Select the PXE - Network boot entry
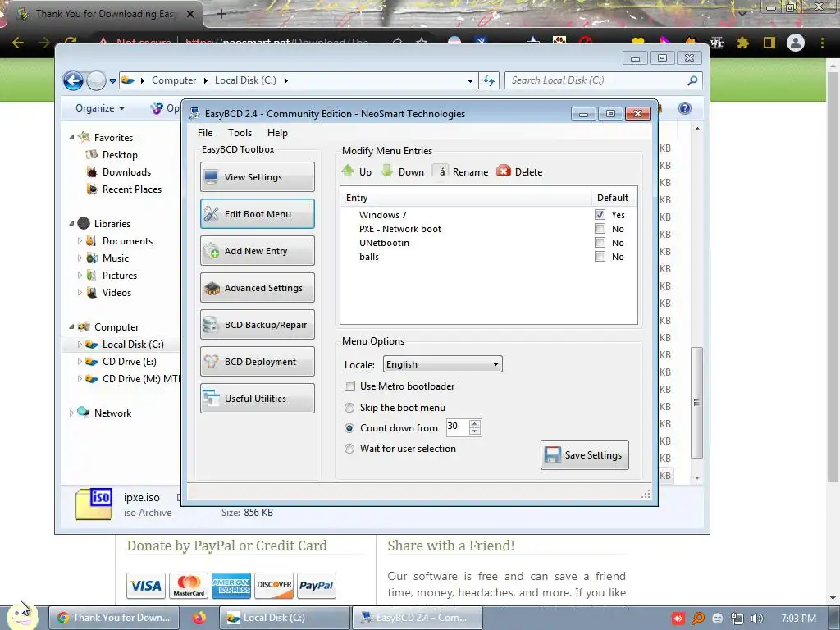Viewport: 840px width, 630px height. (x=400, y=229)
